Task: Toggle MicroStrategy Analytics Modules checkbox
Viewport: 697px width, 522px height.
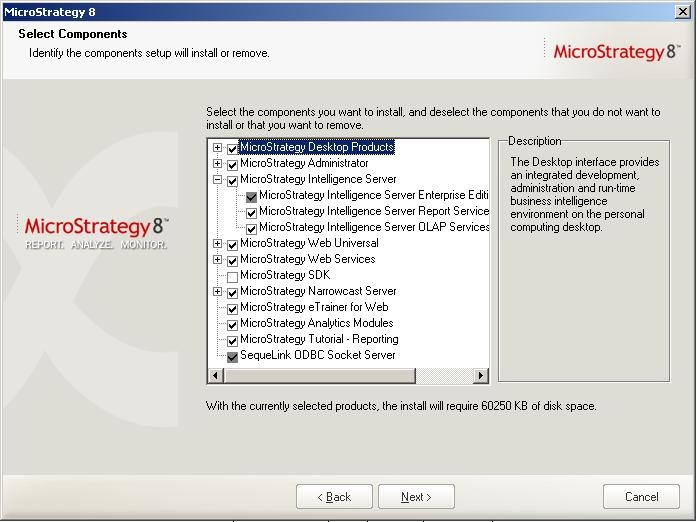Action: [x=232, y=324]
